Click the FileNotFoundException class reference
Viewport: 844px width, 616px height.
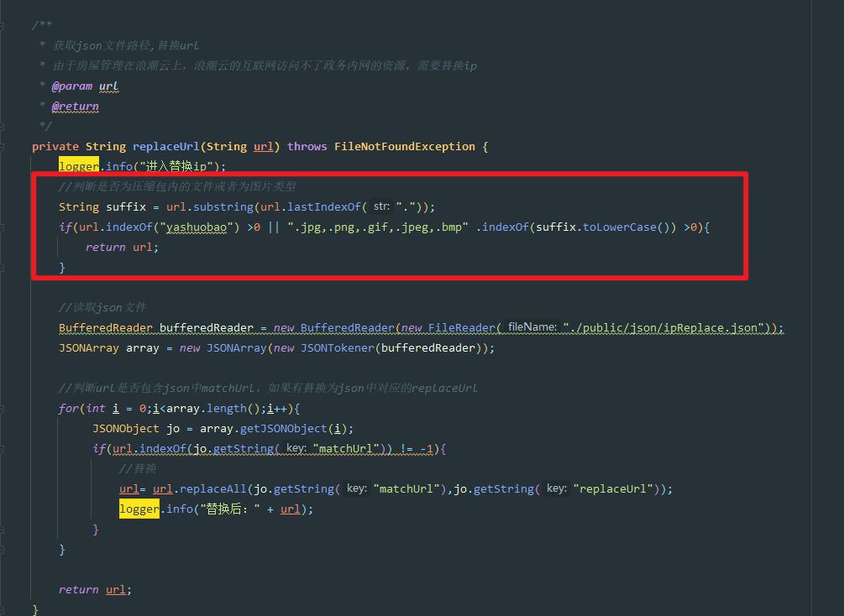tap(404, 147)
